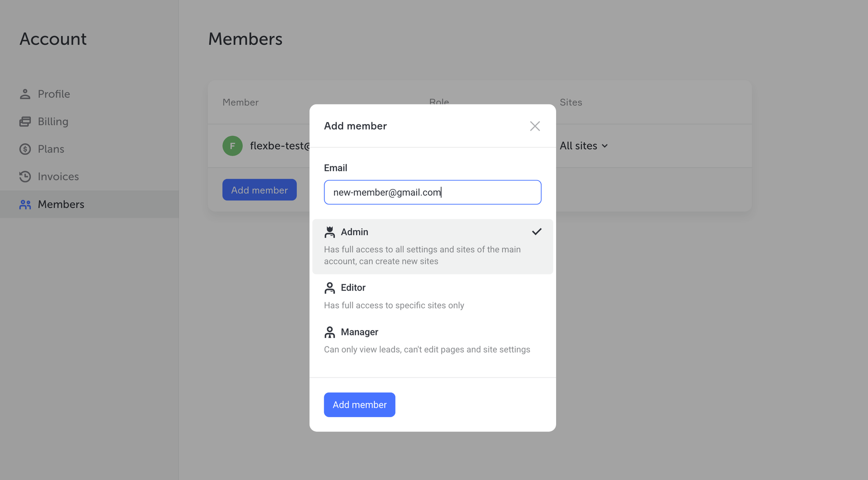Click the green F member avatar
This screenshot has height=480, width=868.
coord(232,146)
